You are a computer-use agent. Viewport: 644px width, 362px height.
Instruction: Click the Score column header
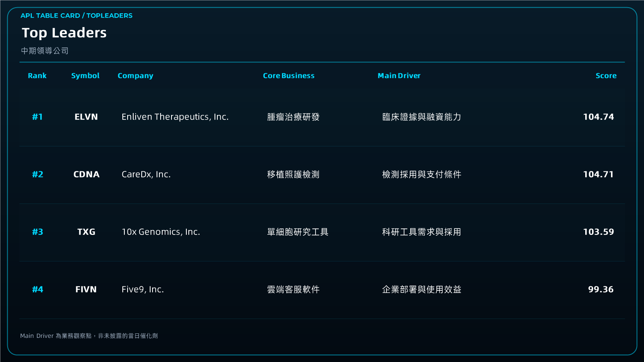[606, 76]
